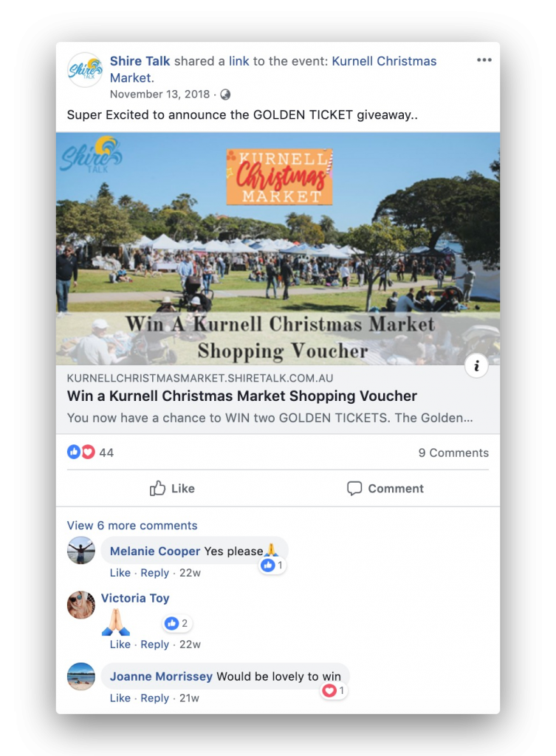Reply to Victoria Toy's comment
The image size is (556, 756).
point(155,645)
